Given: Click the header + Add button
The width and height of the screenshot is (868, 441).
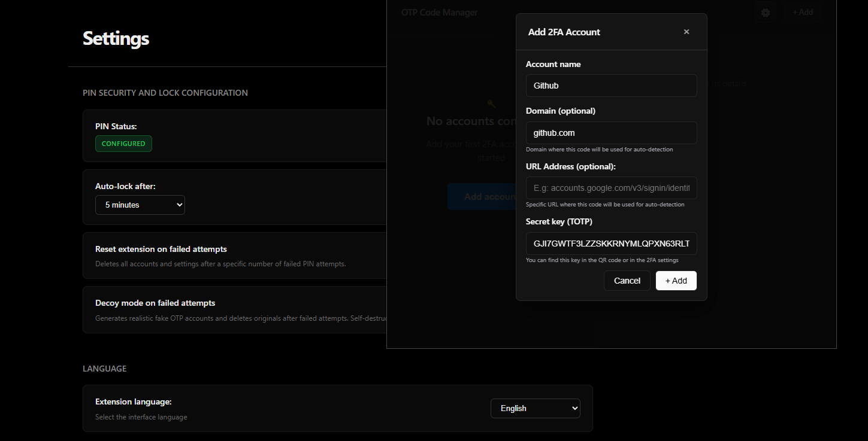Looking at the screenshot, I should tap(803, 13).
